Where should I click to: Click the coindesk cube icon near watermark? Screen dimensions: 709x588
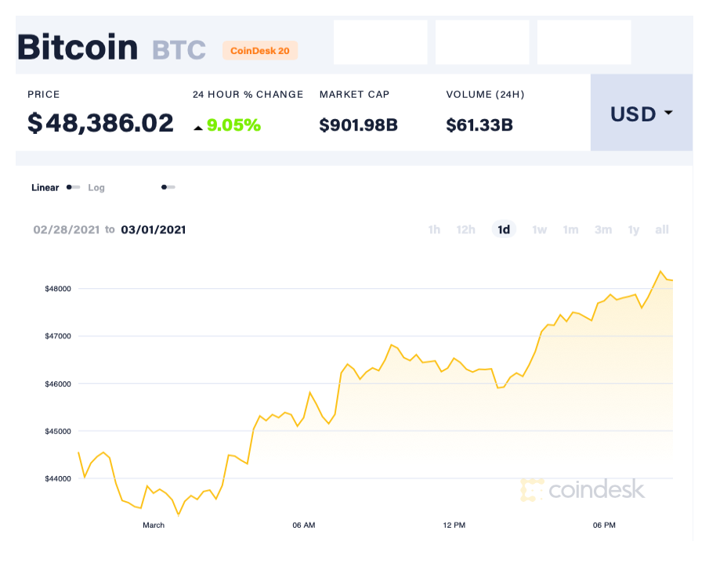click(x=533, y=489)
